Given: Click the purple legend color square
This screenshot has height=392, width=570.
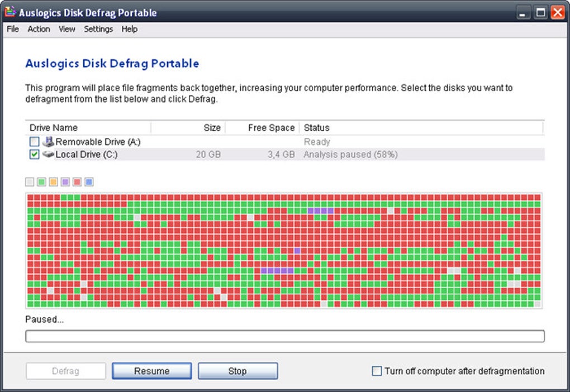Looking at the screenshot, I should (65, 181).
